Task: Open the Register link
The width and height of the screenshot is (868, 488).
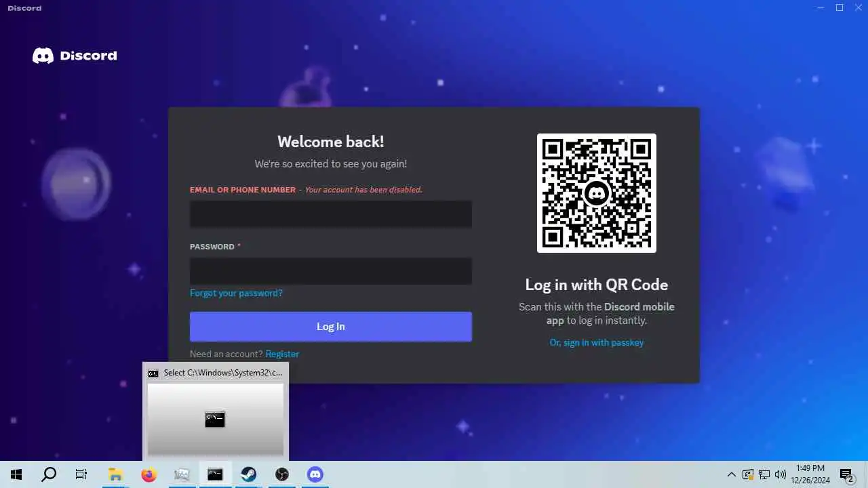Action: point(282,354)
